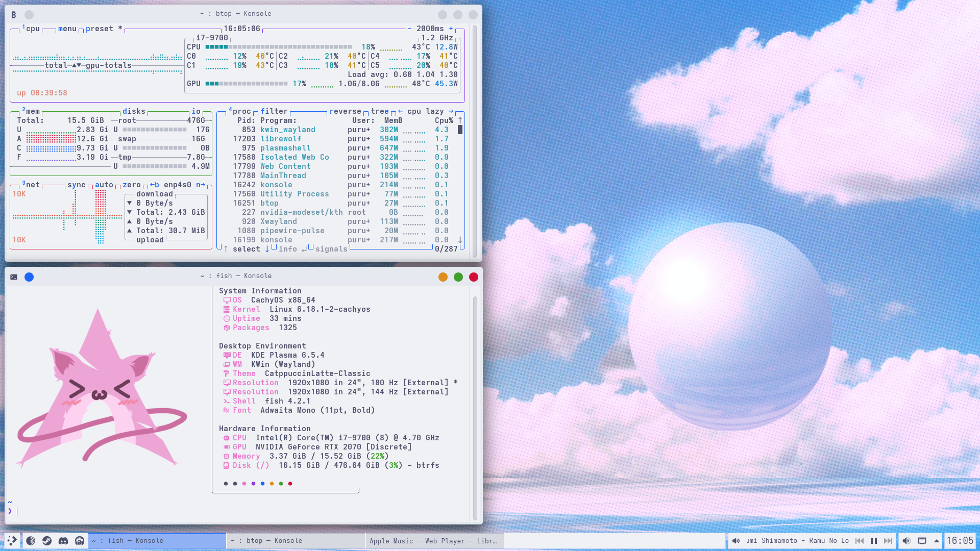The height and width of the screenshot is (551, 980).
Task: Toggle io mode in disks panel
Action: tap(196, 111)
